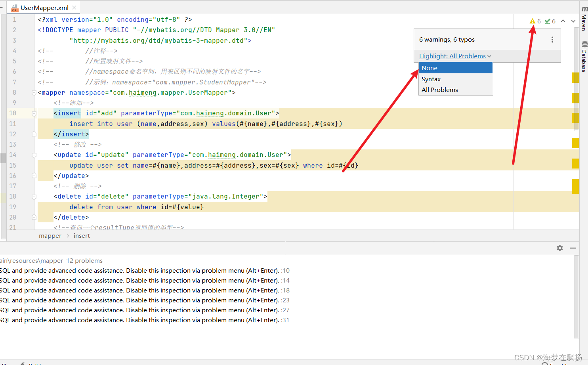Screen dimensions: 588x365
Task: Open problems panel settings gear
Action: (560, 248)
